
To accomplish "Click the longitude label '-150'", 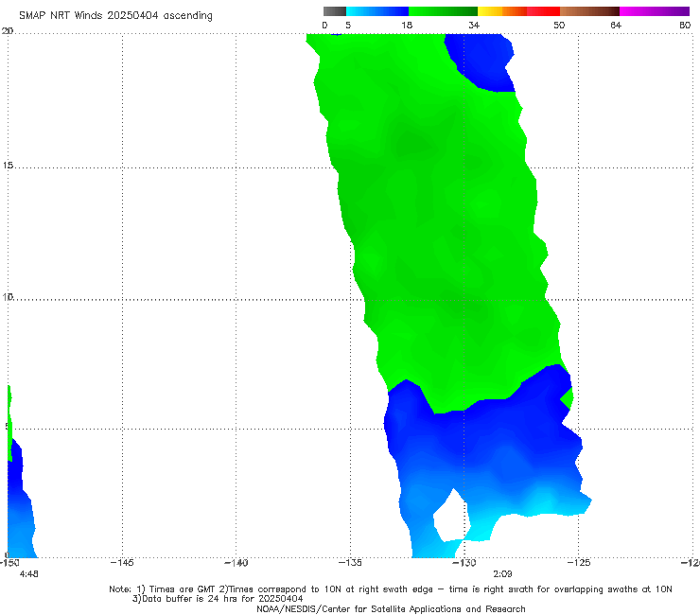I will (9, 563).
